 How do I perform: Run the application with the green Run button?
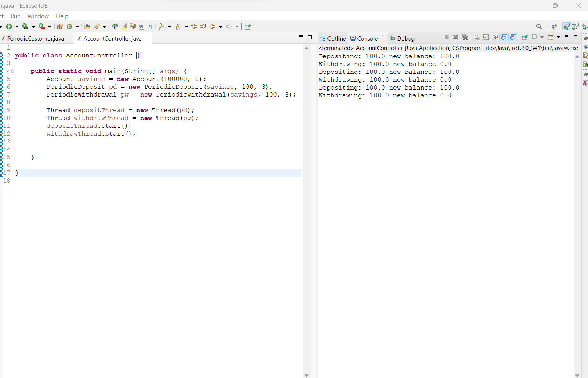coord(9,27)
